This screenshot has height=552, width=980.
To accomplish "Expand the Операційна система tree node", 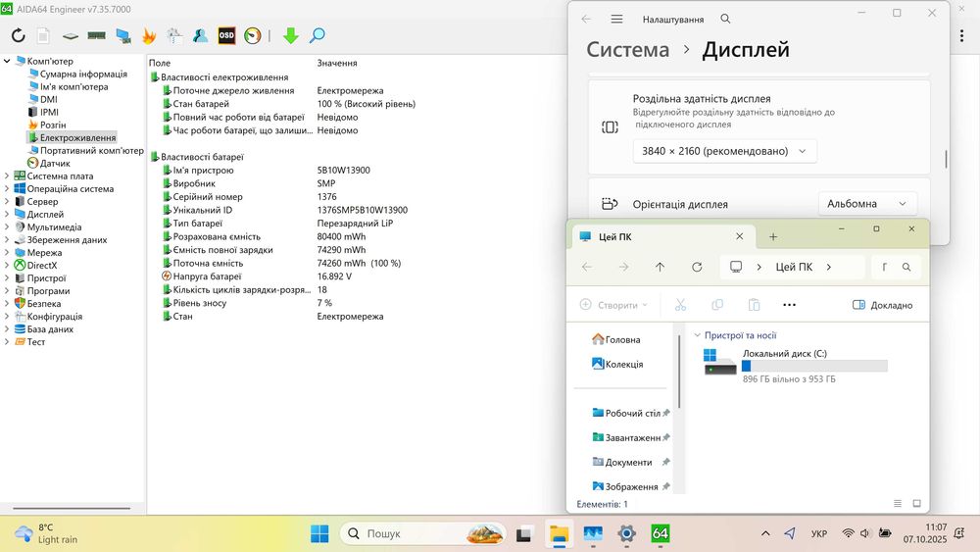I will (7, 189).
